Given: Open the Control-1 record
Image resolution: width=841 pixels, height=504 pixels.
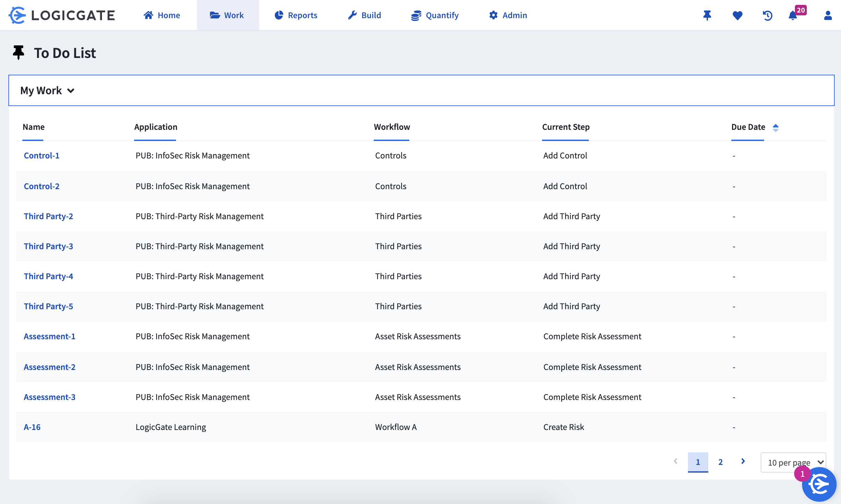Looking at the screenshot, I should click(x=42, y=156).
